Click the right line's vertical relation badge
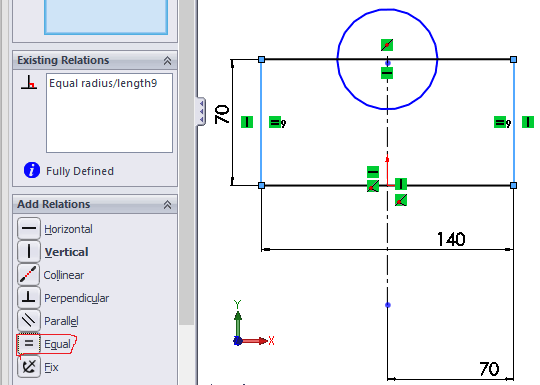Image resolution: width=540 pixels, height=385 pixels. [x=528, y=122]
